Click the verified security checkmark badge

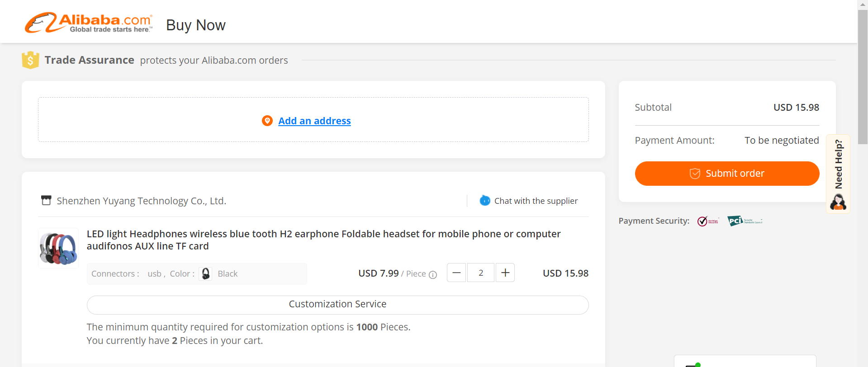pos(708,221)
